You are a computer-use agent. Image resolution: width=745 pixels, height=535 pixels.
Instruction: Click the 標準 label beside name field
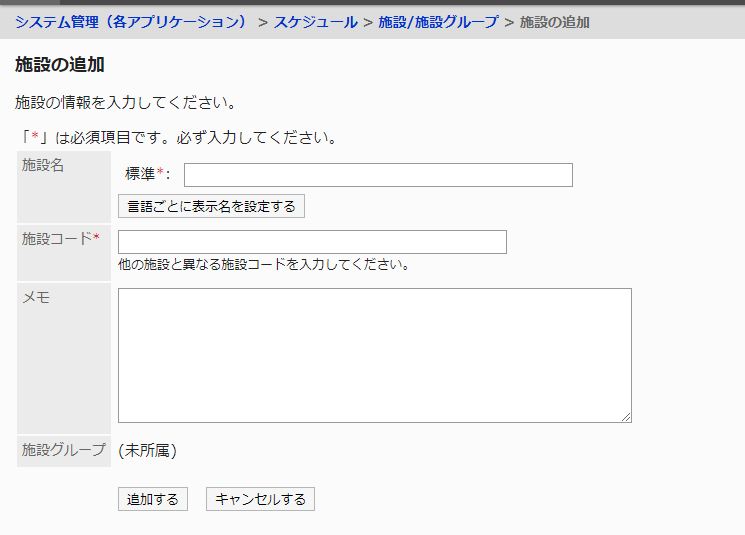tap(140, 174)
